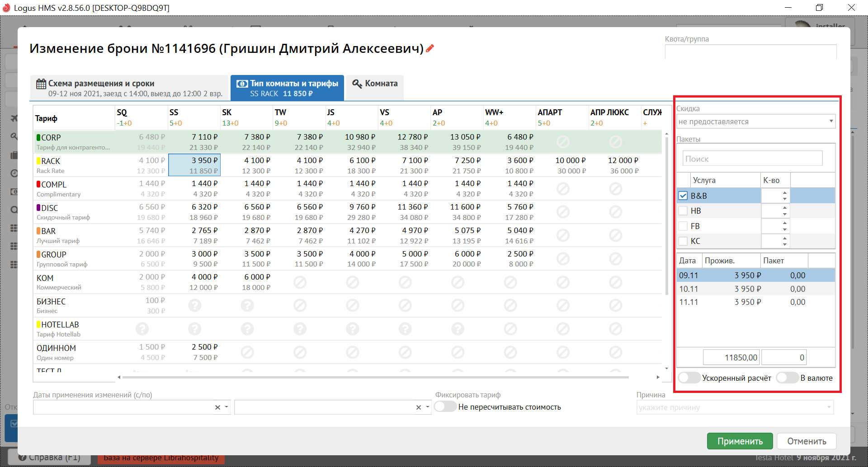Click the clear X icon in second date field
The image size is (868, 467).
point(419,407)
